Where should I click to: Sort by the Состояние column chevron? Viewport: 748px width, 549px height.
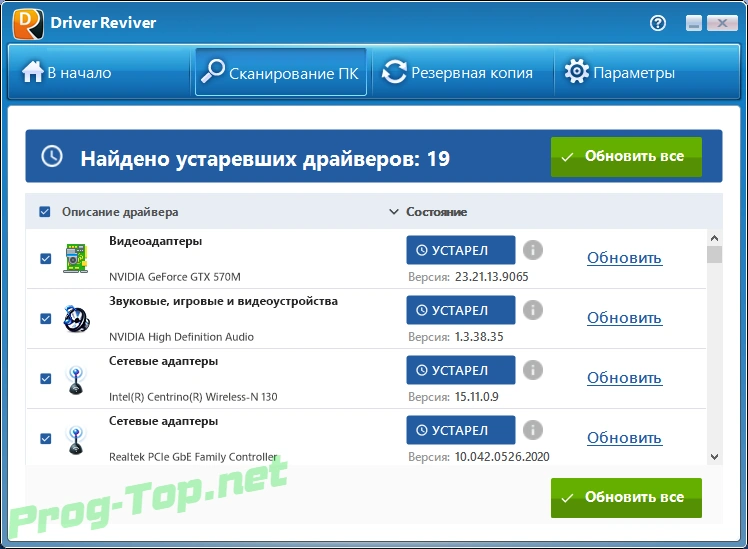(x=394, y=211)
